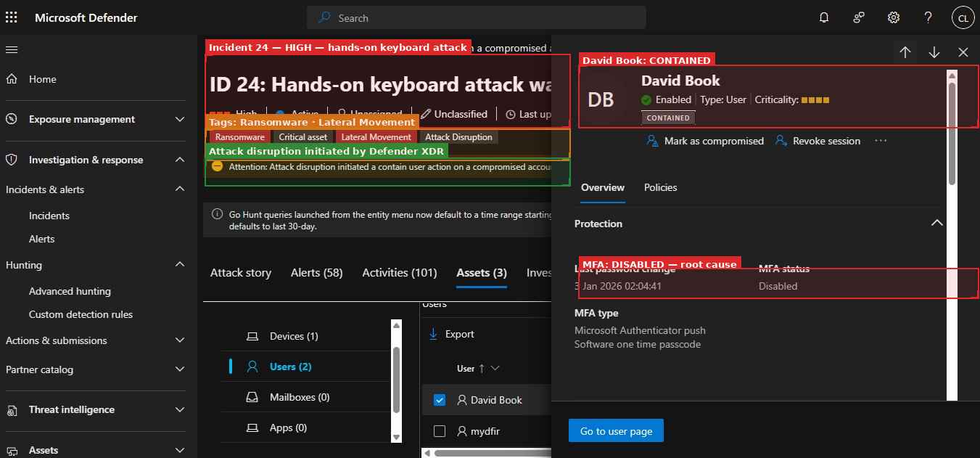Screen dimensions: 980x458
Task: Open Incidents in the sidebar
Action: (x=49, y=216)
